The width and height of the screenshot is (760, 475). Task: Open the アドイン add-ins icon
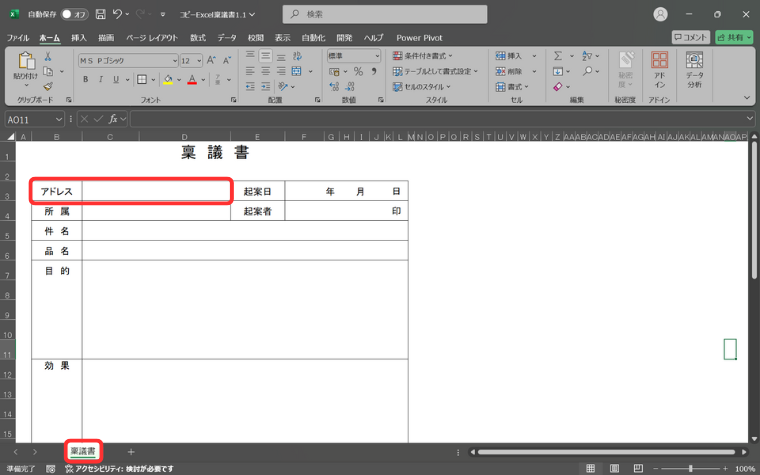(x=660, y=68)
